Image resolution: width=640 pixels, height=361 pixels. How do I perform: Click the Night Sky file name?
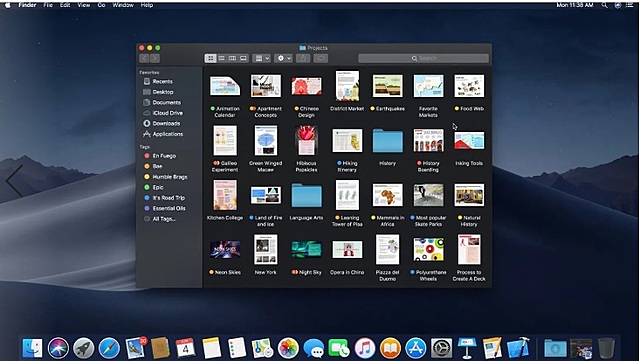click(x=310, y=272)
